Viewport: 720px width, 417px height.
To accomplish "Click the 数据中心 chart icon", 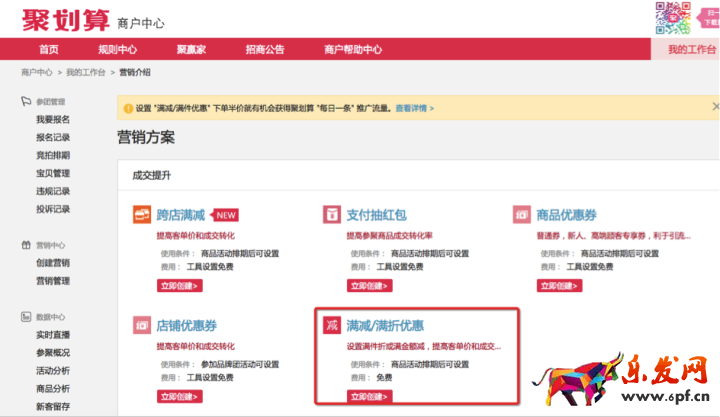I will (26, 317).
